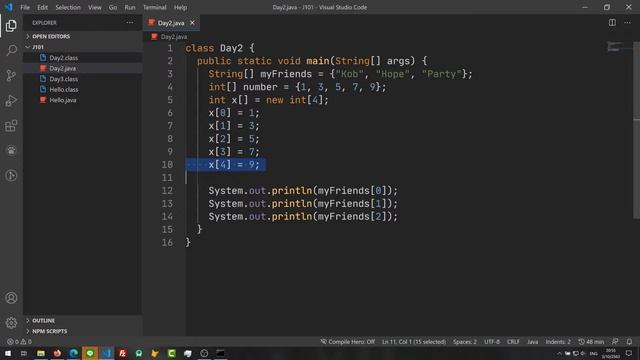Change file encoding UTF-8
The width and height of the screenshot is (640, 360).
coord(491,342)
